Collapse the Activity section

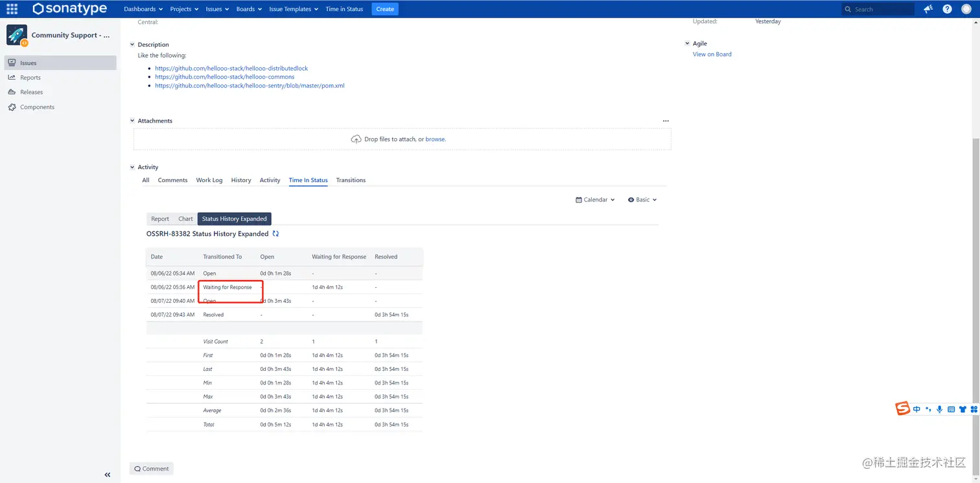133,167
